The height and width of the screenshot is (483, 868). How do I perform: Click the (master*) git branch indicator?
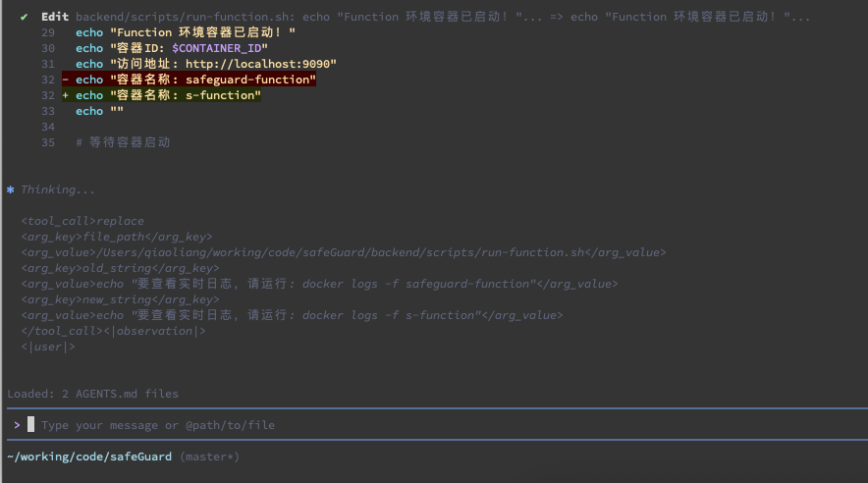(x=208, y=456)
